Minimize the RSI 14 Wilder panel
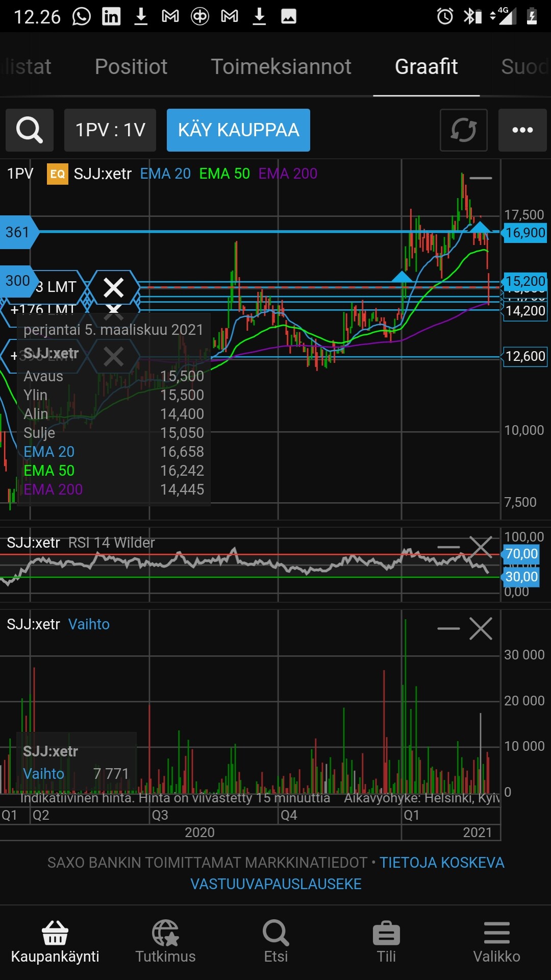 pos(448,547)
